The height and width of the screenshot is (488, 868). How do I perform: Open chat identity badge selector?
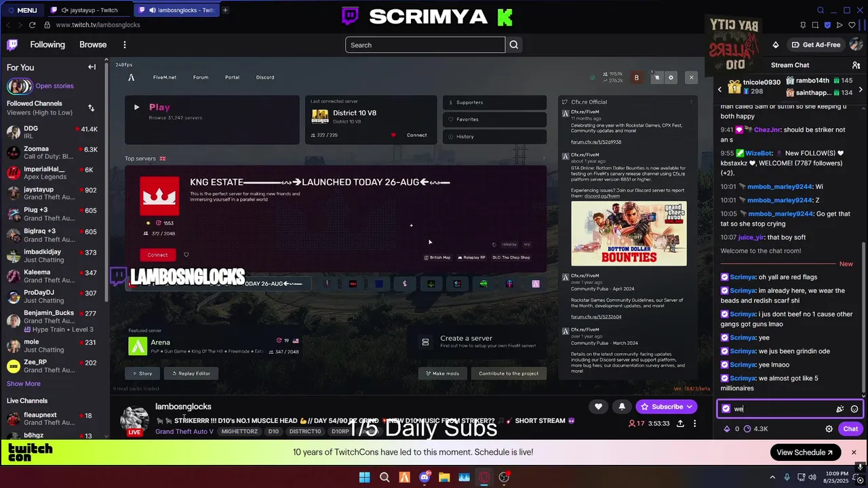tap(726, 409)
